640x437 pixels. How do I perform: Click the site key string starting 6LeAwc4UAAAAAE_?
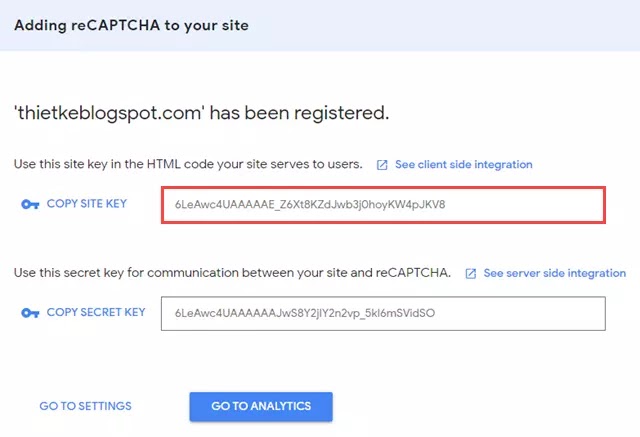coord(310,204)
